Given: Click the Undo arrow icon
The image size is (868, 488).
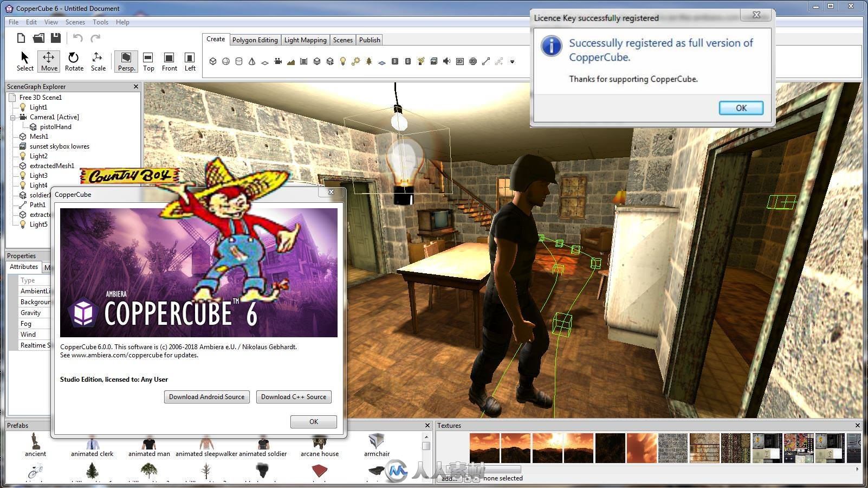Looking at the screenshot, I should (x=78, y=38).
